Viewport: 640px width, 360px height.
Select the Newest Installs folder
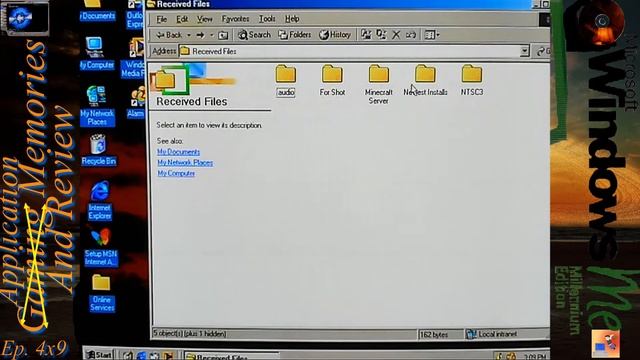(x=425, y=80)
